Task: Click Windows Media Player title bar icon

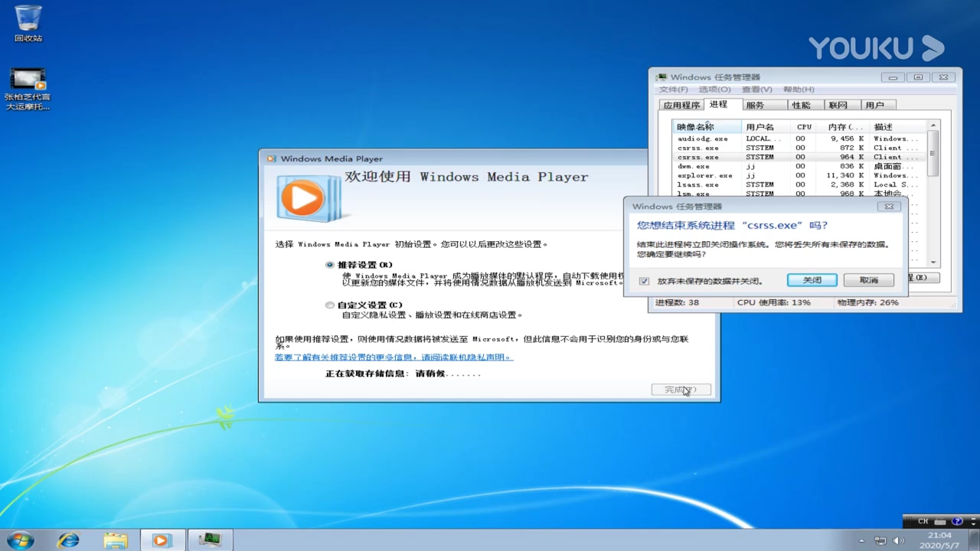Action: pos(271,158)
